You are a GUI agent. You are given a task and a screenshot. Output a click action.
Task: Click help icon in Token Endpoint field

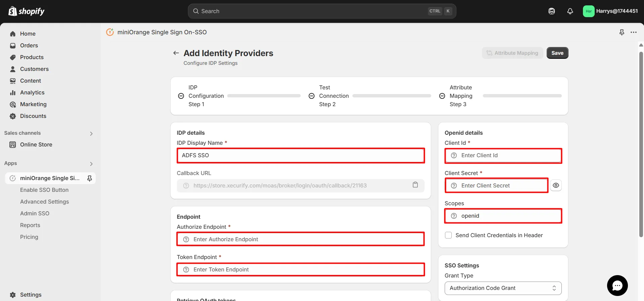(186, 269)
